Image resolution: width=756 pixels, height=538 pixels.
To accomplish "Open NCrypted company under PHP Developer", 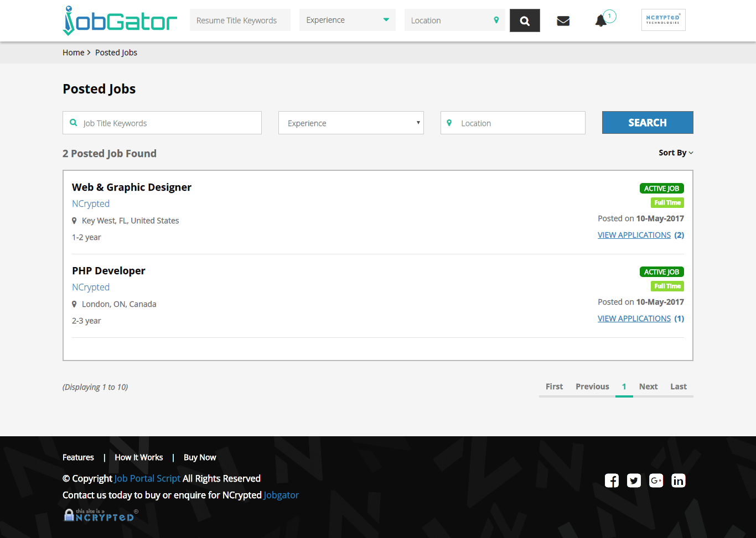I will pos(91,287).
